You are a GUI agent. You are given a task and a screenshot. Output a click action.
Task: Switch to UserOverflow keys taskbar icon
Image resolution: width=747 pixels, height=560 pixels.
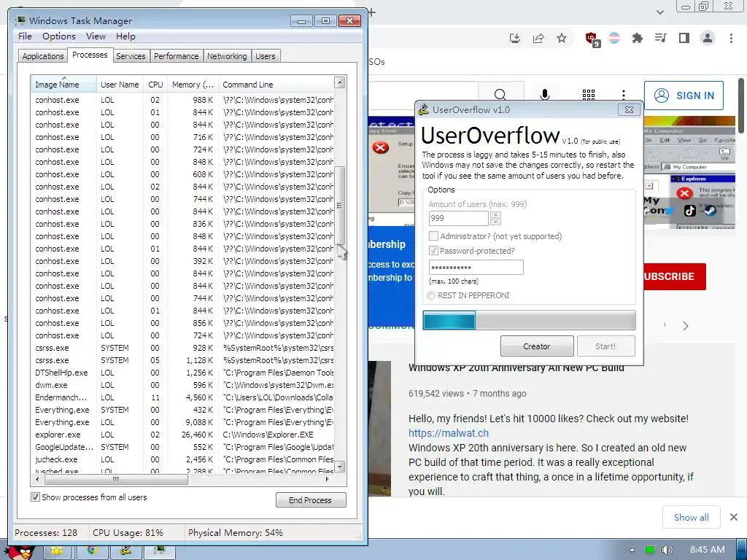125,551
